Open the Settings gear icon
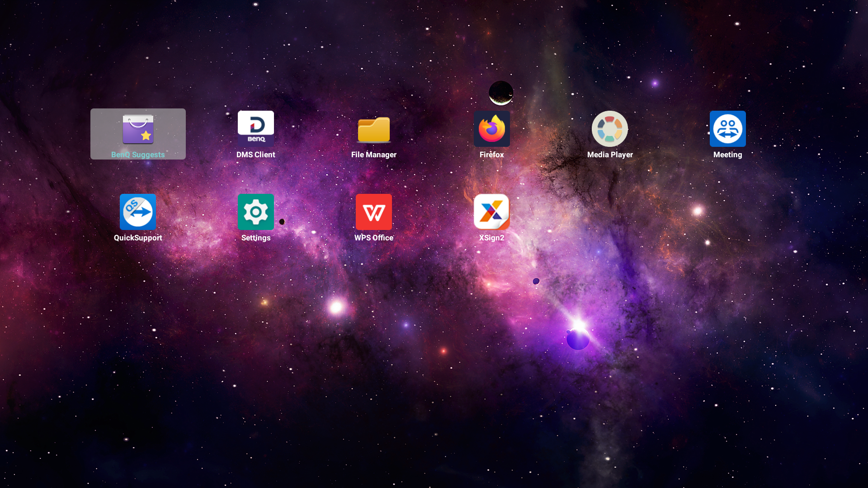The height and width of the screenshot is (488, 868). pos(256,212)
